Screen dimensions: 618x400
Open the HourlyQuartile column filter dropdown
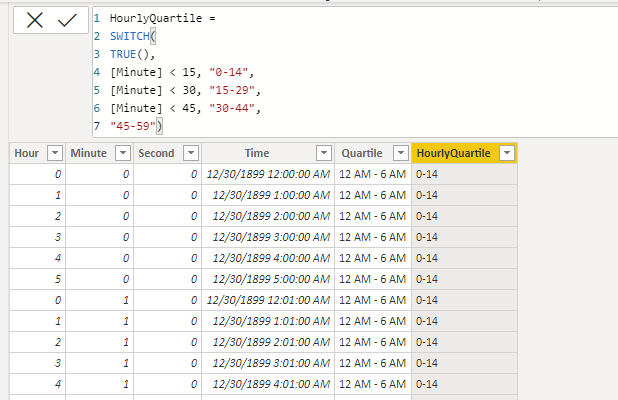(x=507, y=153)
